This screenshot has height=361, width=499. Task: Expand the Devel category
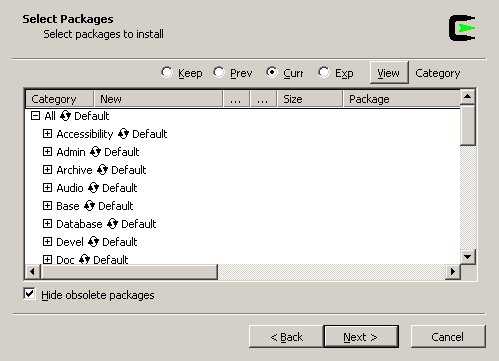tap(47, 242)
